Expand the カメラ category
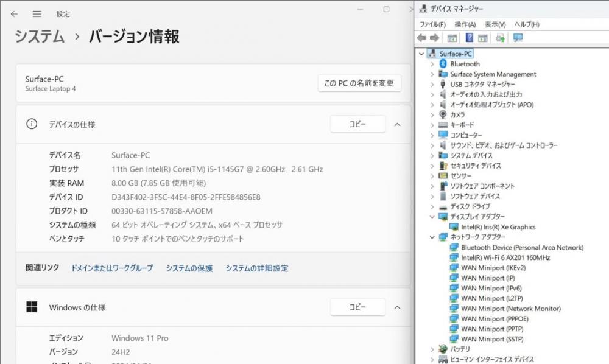This screenshot has height=364, width=609. (432, 115)
